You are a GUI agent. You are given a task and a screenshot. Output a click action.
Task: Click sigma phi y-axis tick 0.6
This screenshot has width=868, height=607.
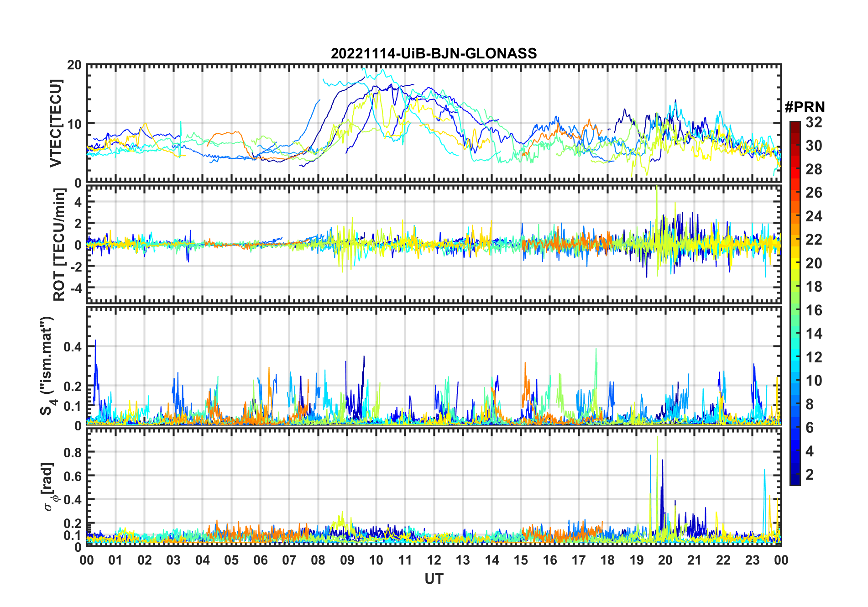point(73,476)
